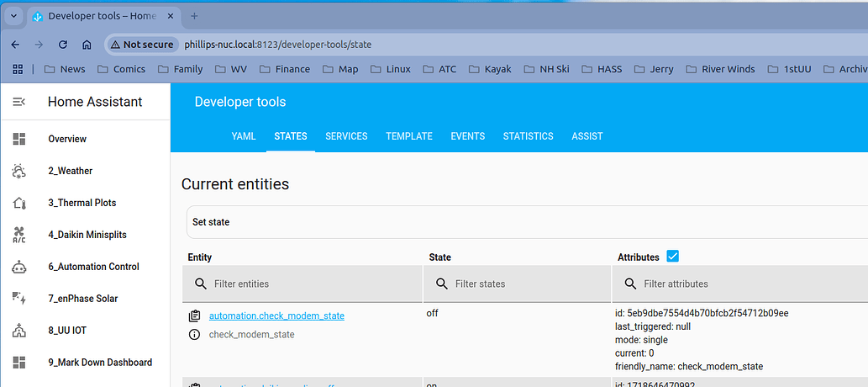Screen dimensions: 868x387
Task: Open the HASS bookmarks folder
Action: click(602, 69)
